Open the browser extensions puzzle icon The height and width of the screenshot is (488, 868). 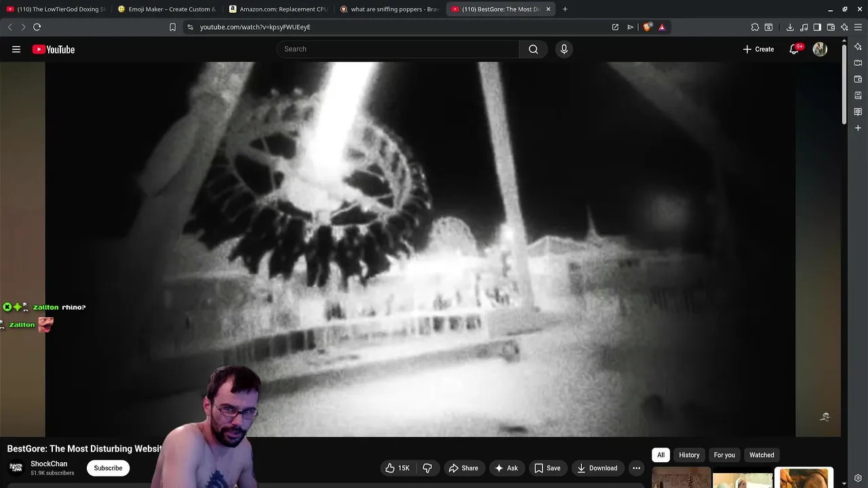755,27
